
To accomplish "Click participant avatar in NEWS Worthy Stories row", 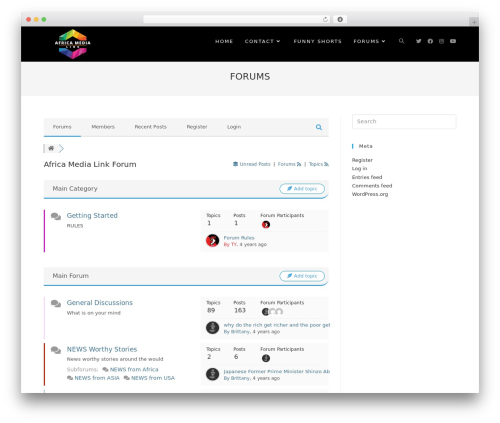I will click(x=266, y=358).
